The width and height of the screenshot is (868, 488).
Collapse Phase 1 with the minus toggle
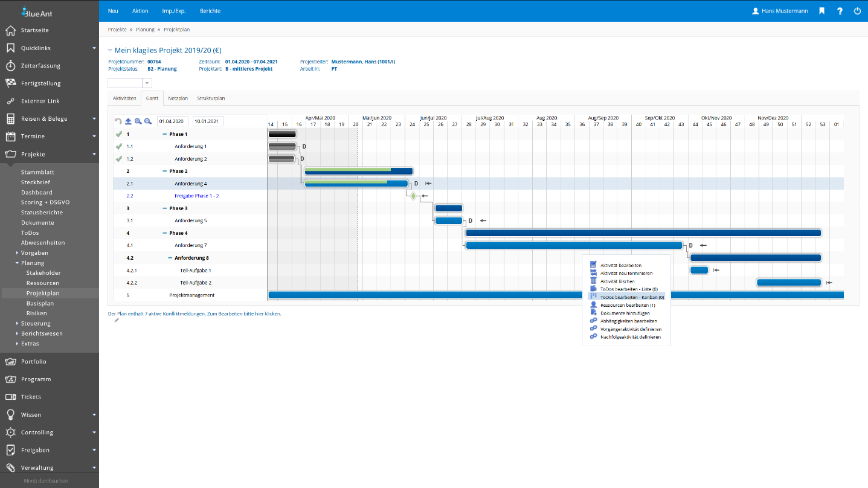pyautogui.click(x=165, y=134)
